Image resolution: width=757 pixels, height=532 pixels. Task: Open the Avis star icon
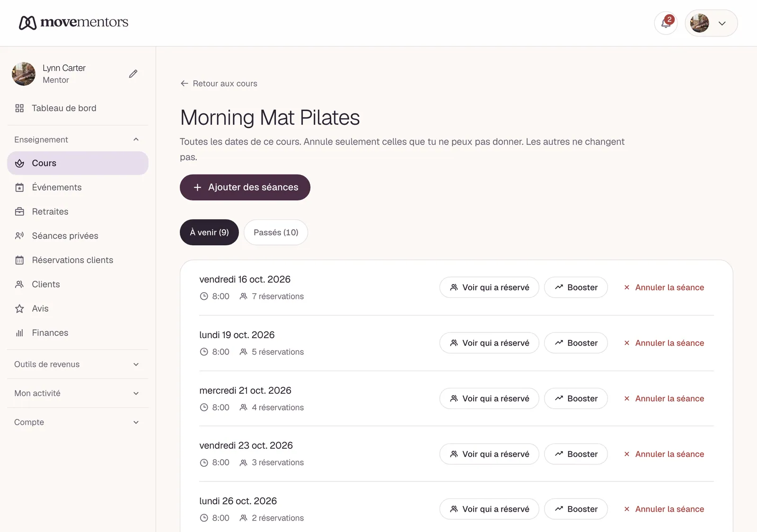click(19, 309)
